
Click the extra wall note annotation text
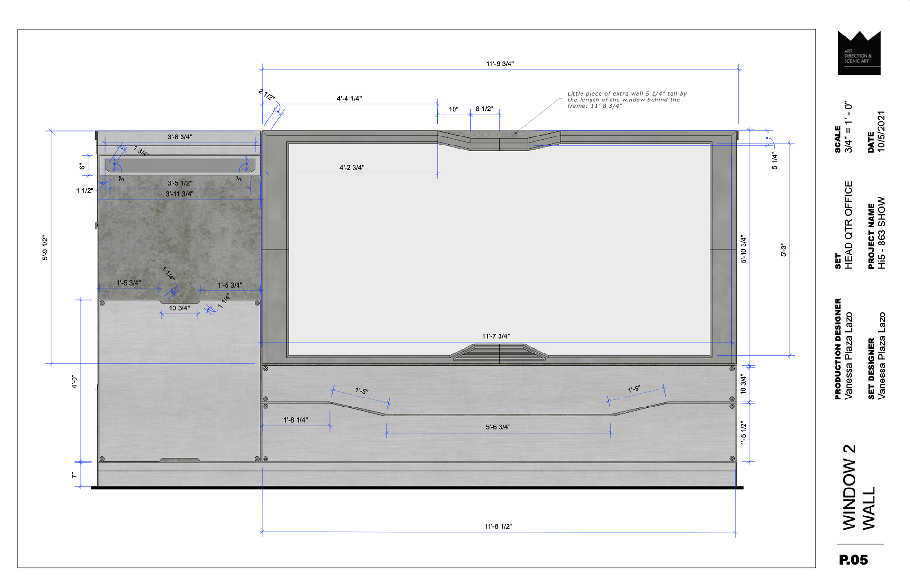[x=627, y=100]
